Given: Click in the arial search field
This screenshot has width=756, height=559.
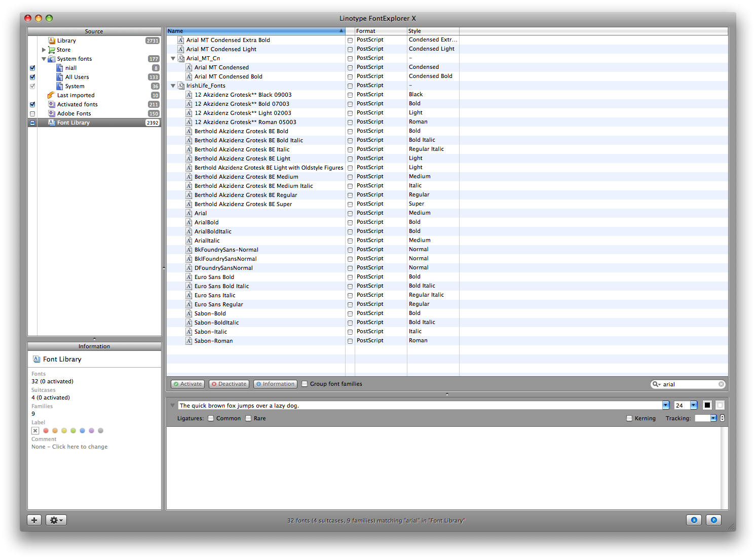Looking at the screenshot, I should pos(689,384).
